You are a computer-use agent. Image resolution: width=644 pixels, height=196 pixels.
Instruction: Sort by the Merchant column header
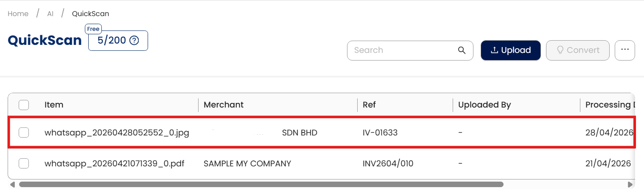click(x=224, y=105)
